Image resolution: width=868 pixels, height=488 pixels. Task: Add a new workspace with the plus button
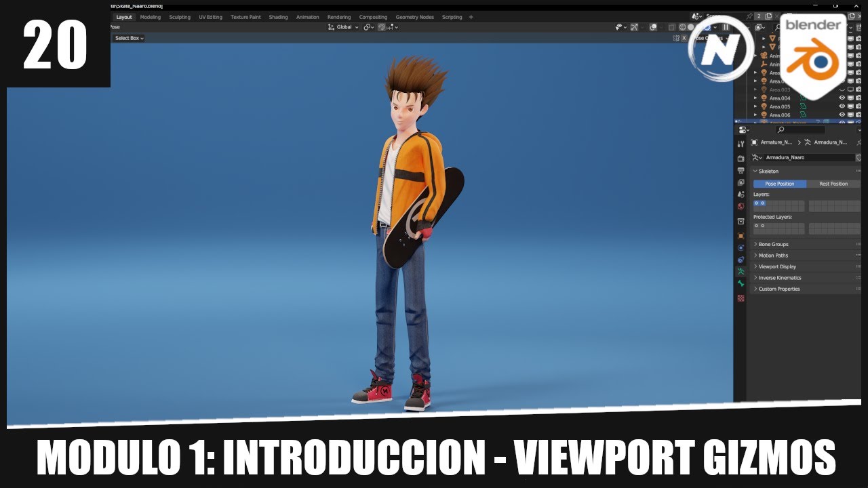tap(471, 17)
